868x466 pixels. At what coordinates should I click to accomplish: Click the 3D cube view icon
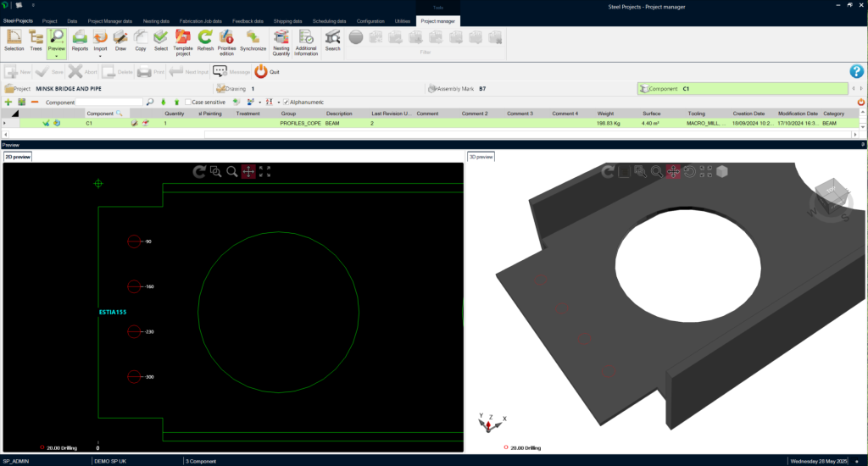[722, 171]
